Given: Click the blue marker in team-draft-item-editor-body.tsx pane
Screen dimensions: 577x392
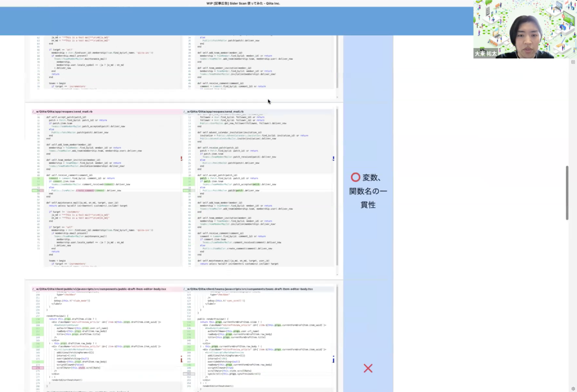Looking at the screenshot, I should 333,359.
